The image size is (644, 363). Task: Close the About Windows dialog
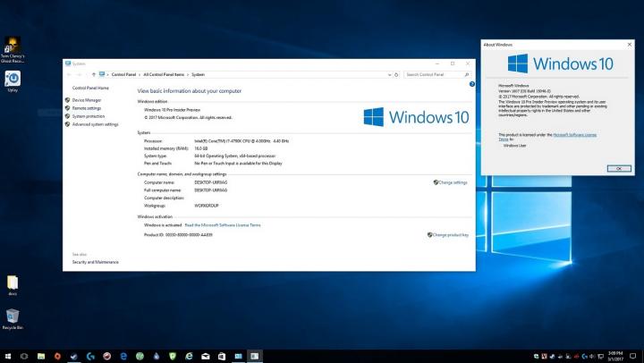point(630,45)
